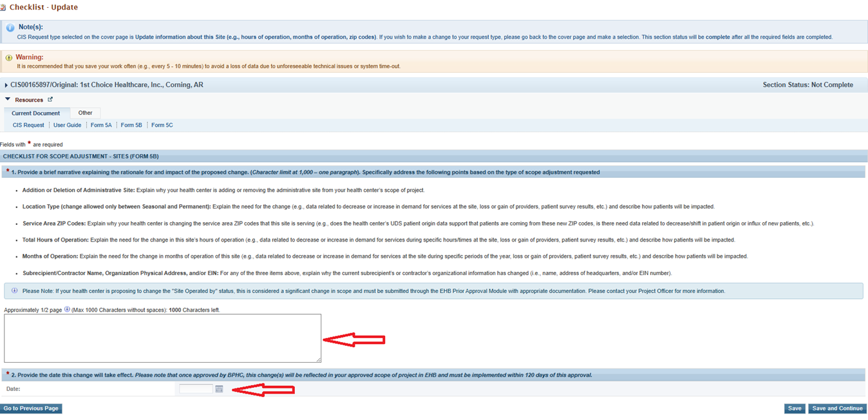Open the calendar date picker icon

pos(219,389)
